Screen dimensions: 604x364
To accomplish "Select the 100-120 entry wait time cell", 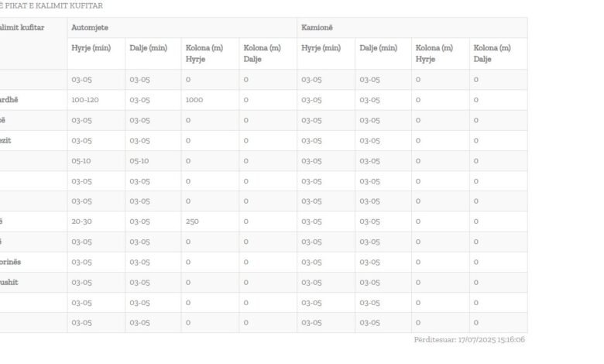I will click(85, 100).
